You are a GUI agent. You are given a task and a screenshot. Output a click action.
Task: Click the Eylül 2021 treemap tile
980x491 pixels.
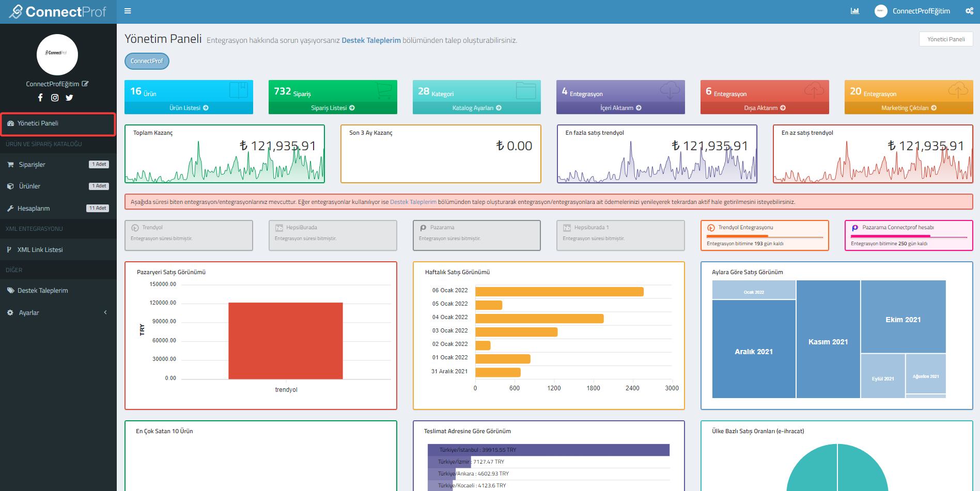[883, 376]
